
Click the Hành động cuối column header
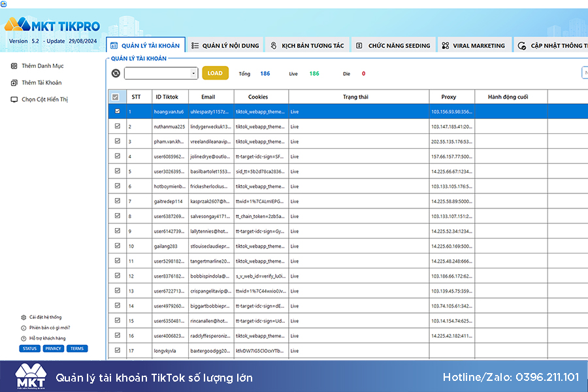511,97
